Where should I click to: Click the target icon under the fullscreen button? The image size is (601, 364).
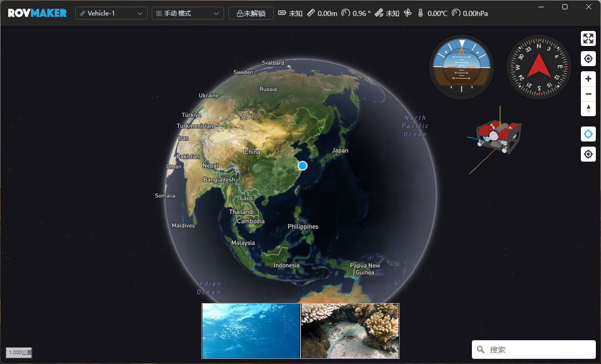coord(588,59)
